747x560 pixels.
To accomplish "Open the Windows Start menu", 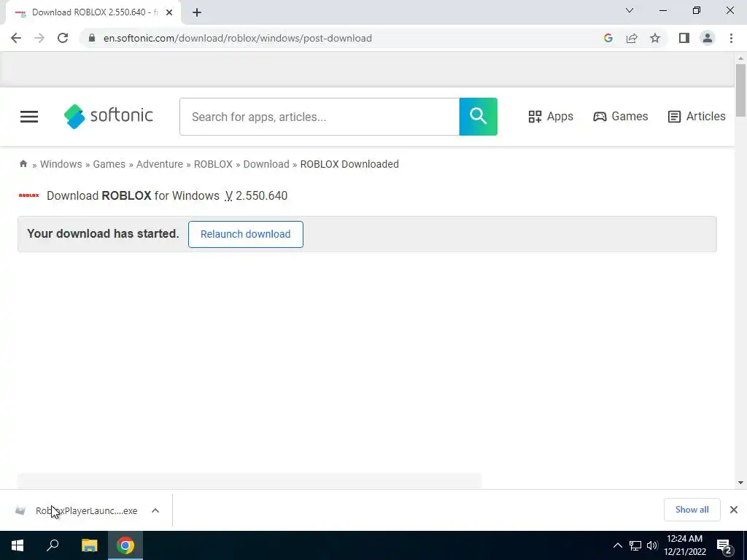I will click(x=18, y=545).
